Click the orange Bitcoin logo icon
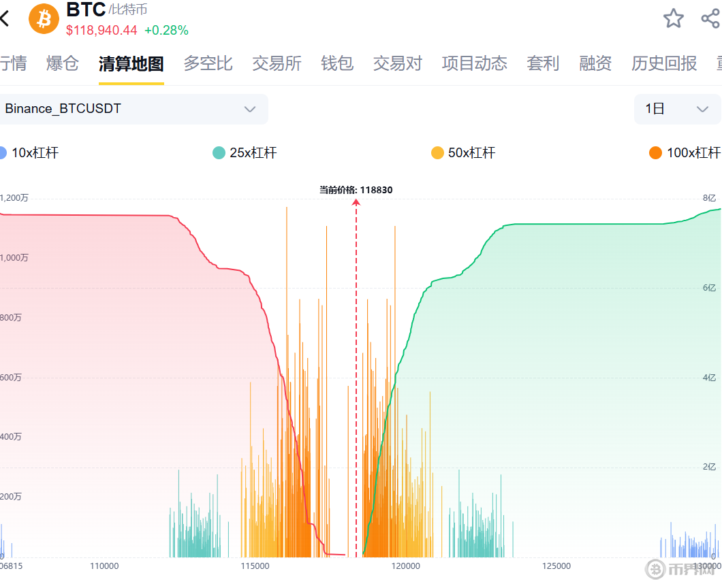 tap(44, 18)
